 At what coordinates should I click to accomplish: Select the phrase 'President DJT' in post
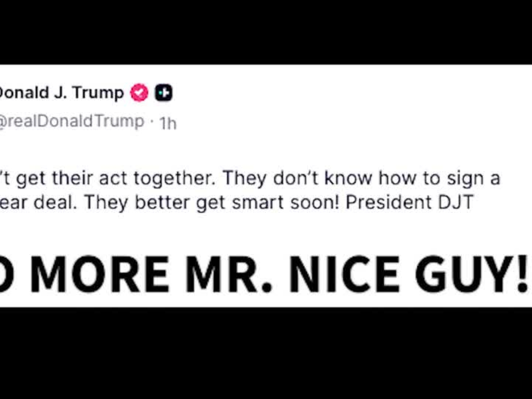[x=409, y=202]
